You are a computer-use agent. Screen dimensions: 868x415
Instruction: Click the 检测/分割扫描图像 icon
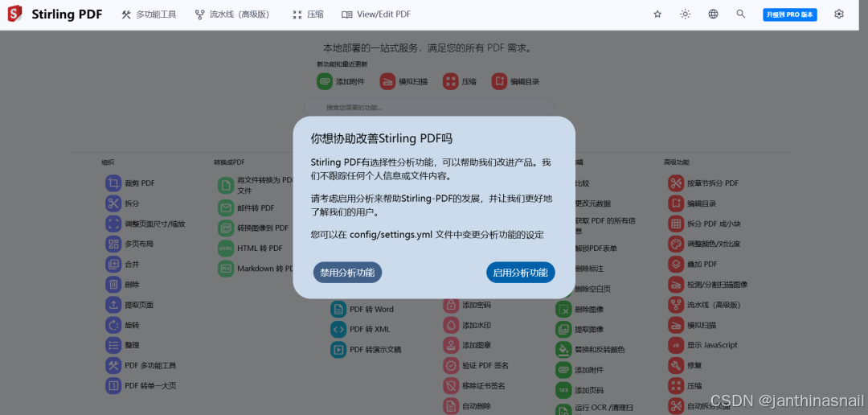pos(676,284)
